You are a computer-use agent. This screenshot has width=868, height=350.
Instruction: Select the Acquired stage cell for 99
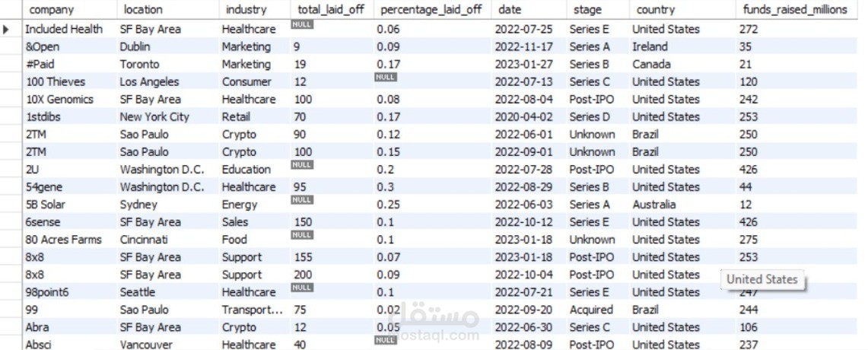(591, 310)
